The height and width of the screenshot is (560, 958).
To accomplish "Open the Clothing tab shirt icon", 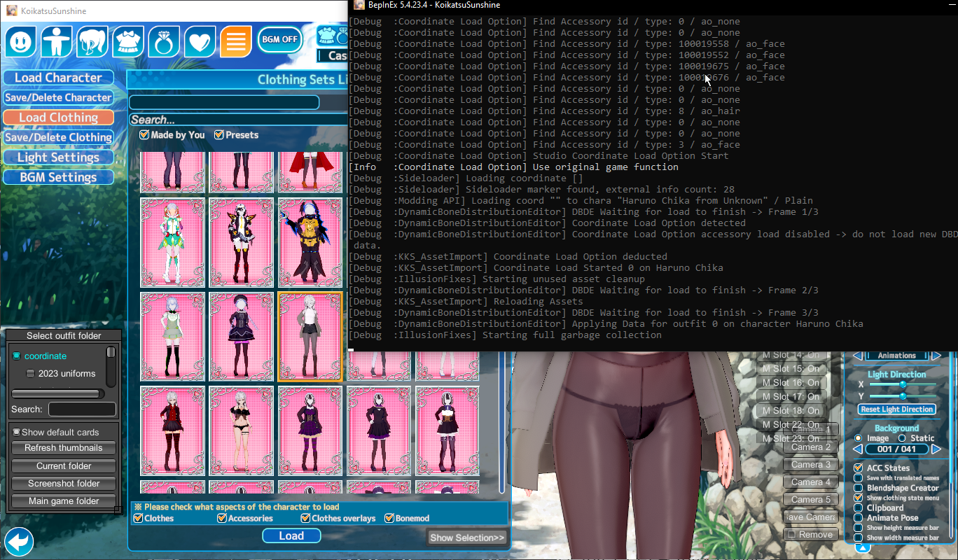I will (128, 42).
